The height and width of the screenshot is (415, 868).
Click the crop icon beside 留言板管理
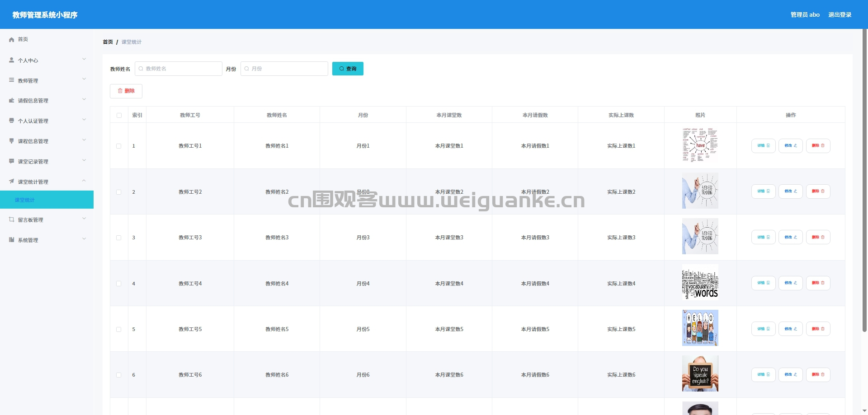pos(12,220)
